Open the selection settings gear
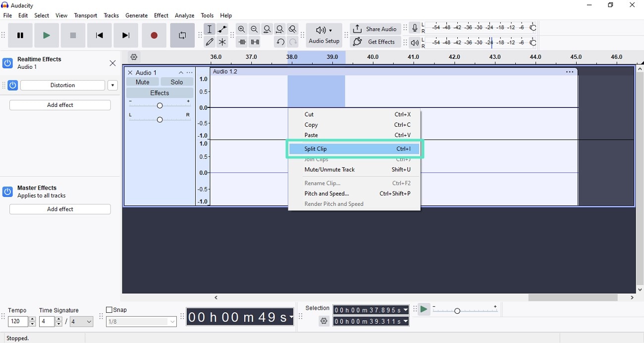The height and width of the screenshot is (343, 644). (324, 321)
